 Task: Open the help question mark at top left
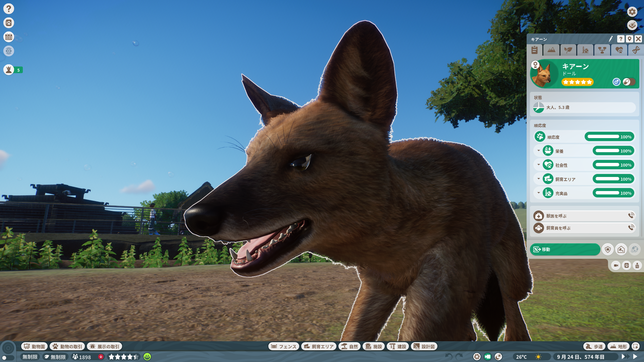click(9, 9)
